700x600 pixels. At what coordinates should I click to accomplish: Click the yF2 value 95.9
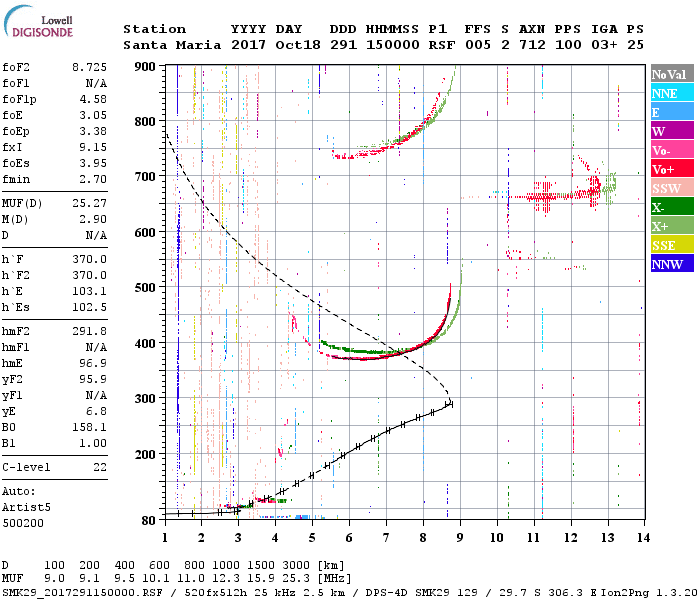click(x=93, y=380)
